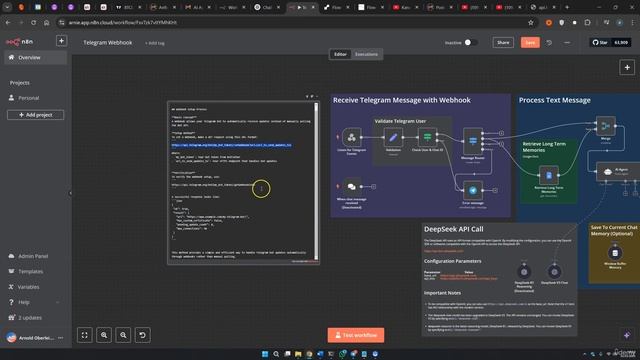Add node after When chat message received

click(373, 187)
